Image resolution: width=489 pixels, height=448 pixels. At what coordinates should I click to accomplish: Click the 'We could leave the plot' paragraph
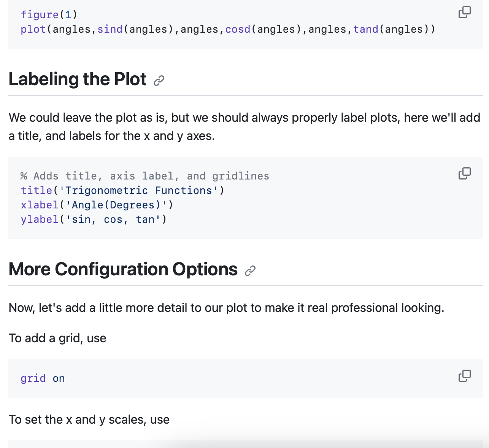click(244, 127)
